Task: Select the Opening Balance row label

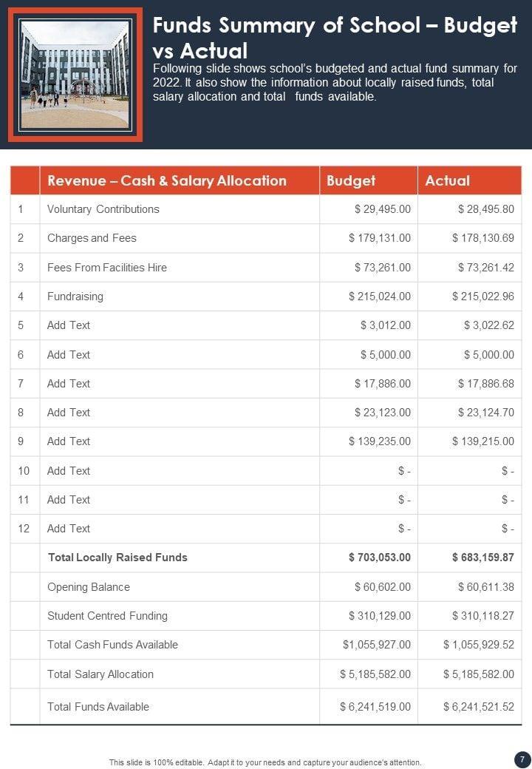Action: [89, 587]
